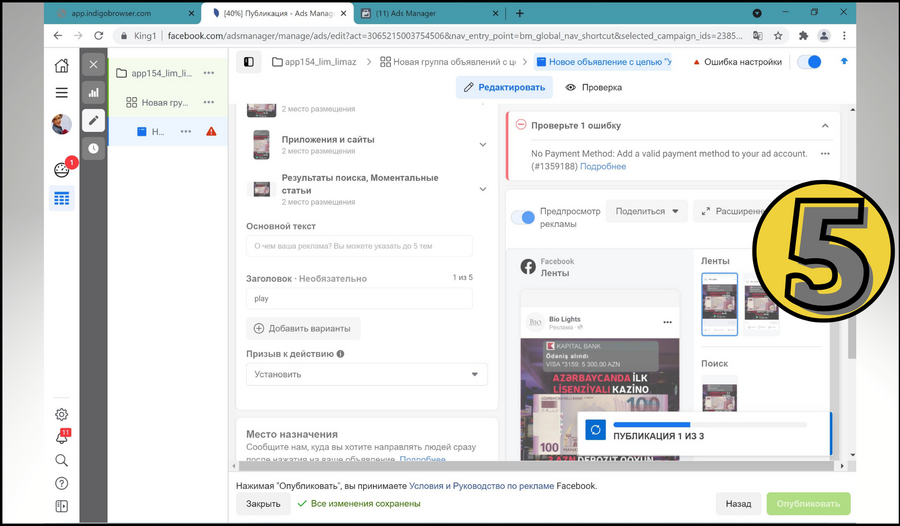Viewport: 900px width, 526px height.
Task: Expand Результаты поиска, Моментальные статьи section
Action: [x=483, y=189]
